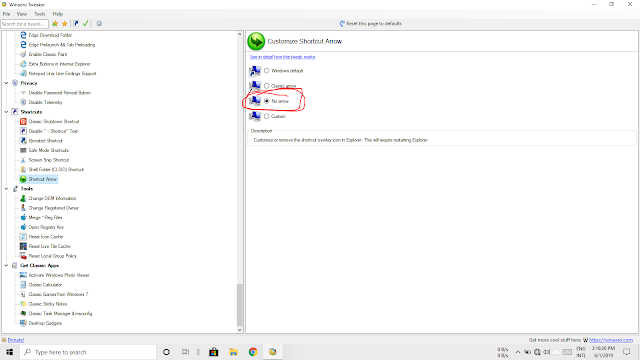
Task: Collapse the Tools tree section
Action: [7, 189]
